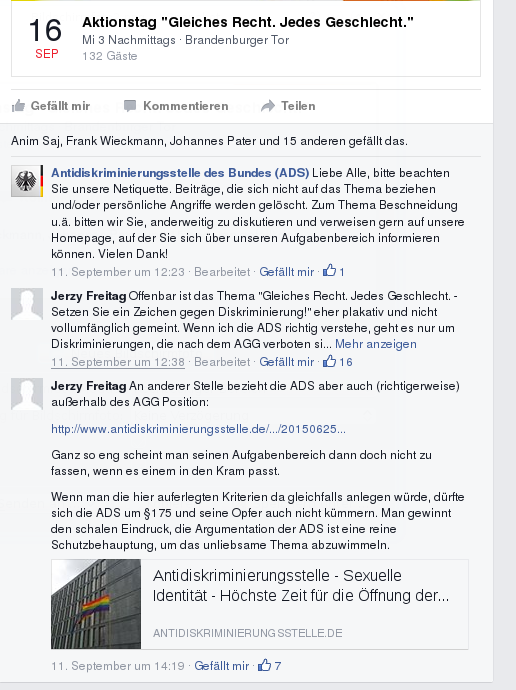The image size is (516, 690).
Task: Like the ADS comment via Gefällt mir
Action: (x=286, y=272)
